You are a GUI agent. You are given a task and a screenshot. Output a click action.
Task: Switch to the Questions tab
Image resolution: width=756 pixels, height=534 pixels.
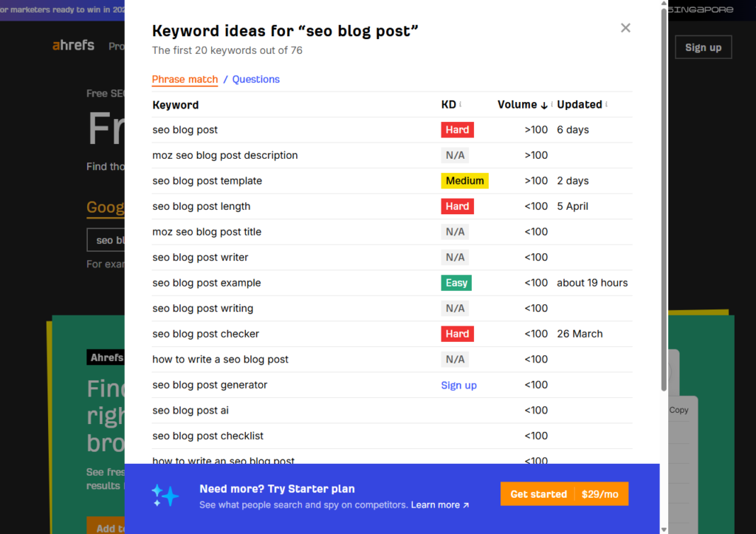pos(255,79)
